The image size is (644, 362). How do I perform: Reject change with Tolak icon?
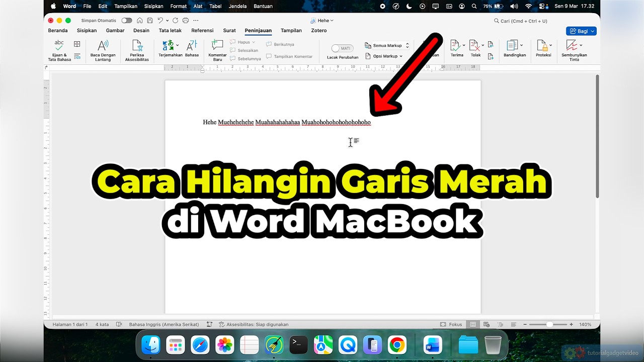474,45
